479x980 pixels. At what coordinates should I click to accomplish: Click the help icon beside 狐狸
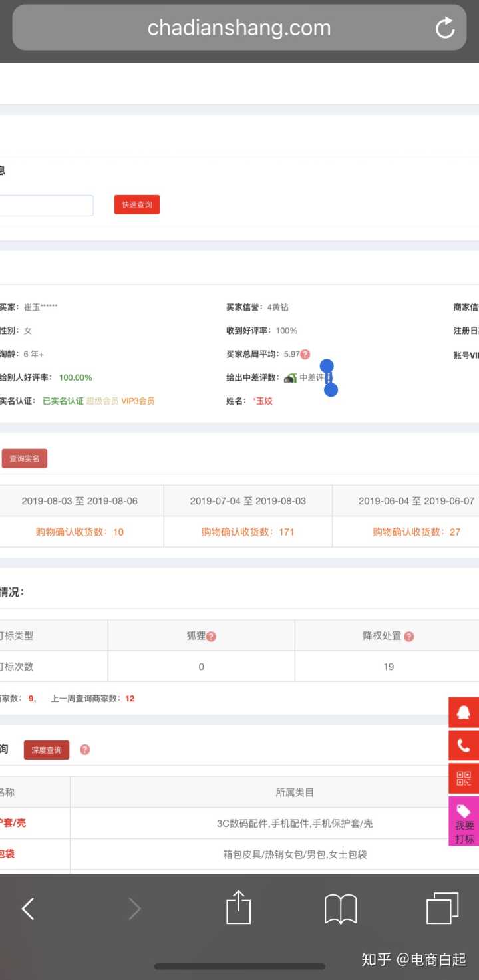pyautogui.click(x=212, y=637)
